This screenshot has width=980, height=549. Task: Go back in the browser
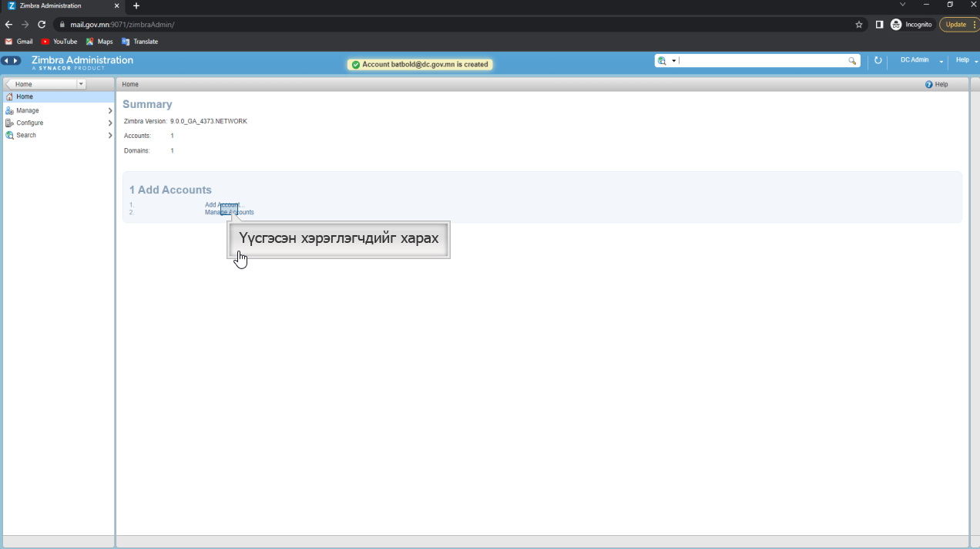pos(8,25)
